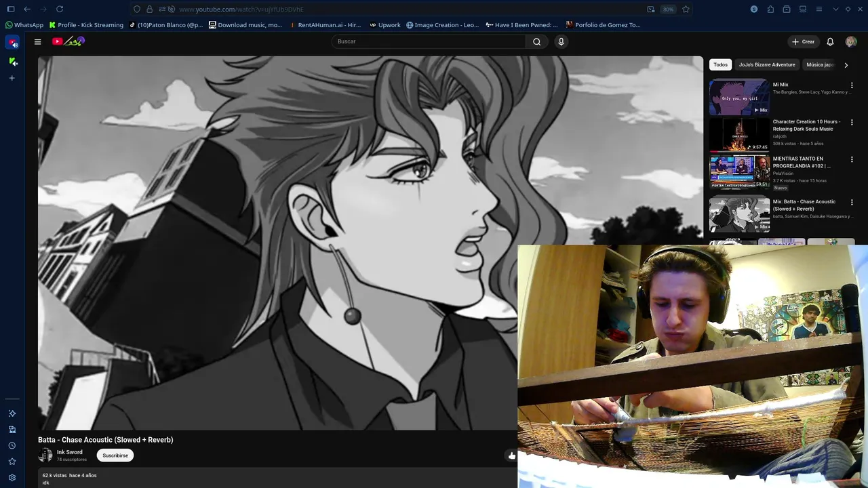
Task: Open the history clock sidebar icon
Action: (x=12, y=445)
